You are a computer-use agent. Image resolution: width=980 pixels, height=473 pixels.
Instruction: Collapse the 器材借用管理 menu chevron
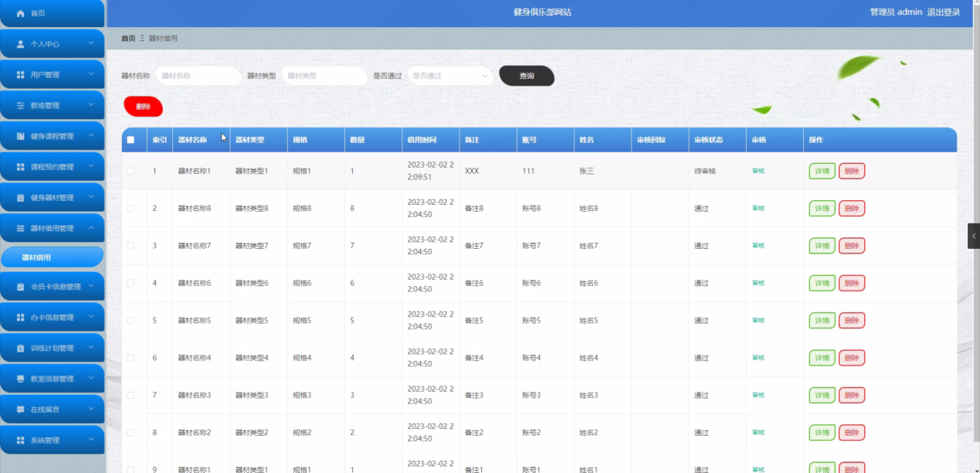pos(91,228)
